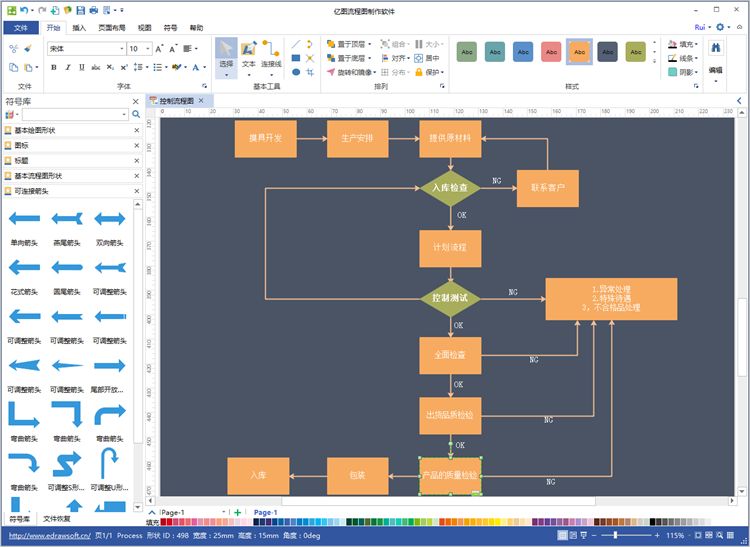Close the 基本流程图形状 library
Screen dimensions: 750x547
click(137, 176)
